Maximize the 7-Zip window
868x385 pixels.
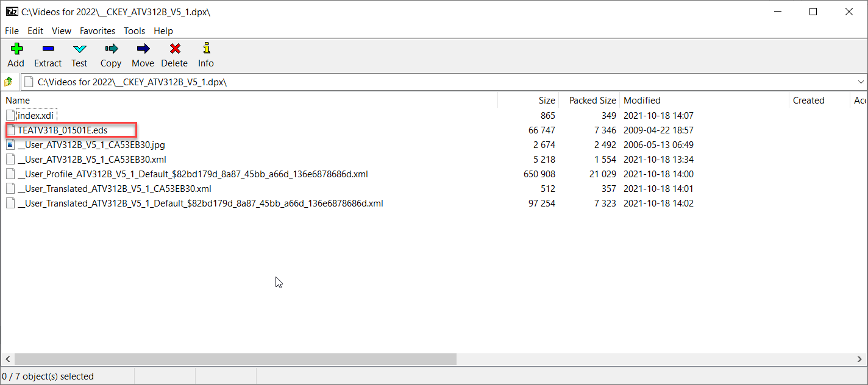pyautogui.click(x=813, y=12)
